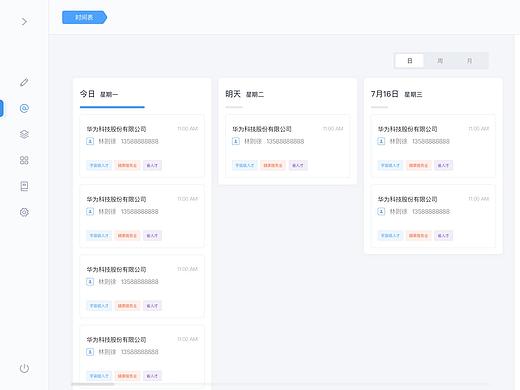Click the orange tag on the 明天 card
Image resolution: width=520 pixels, height=390 pixels.
click(273, 165)
